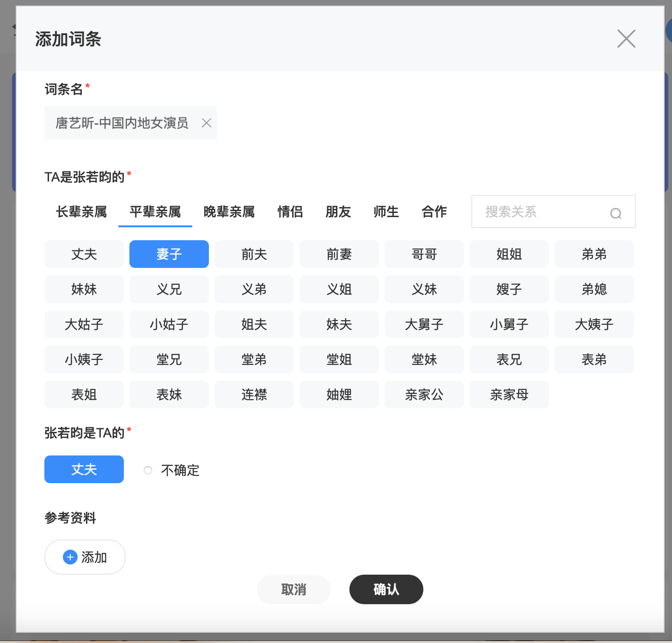Pick the 前妻 relation option
This screenshot has width=672, height=643.
pos(339,254)
